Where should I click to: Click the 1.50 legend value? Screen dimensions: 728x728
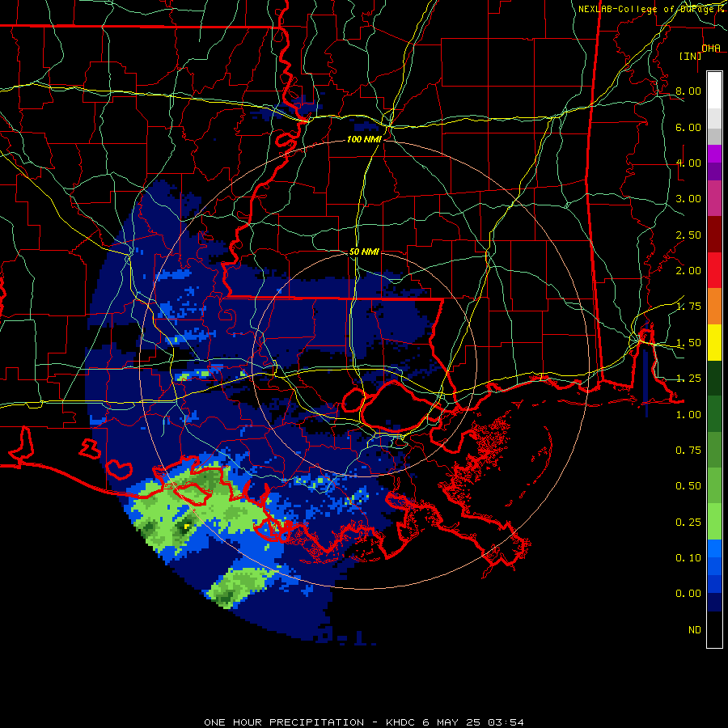(x=688, y=343)
